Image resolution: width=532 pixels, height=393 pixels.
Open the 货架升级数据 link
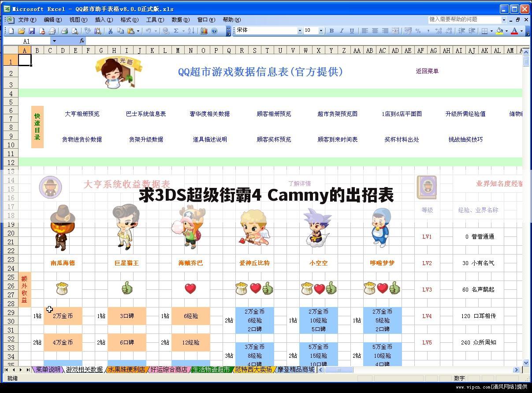point(146,139)
